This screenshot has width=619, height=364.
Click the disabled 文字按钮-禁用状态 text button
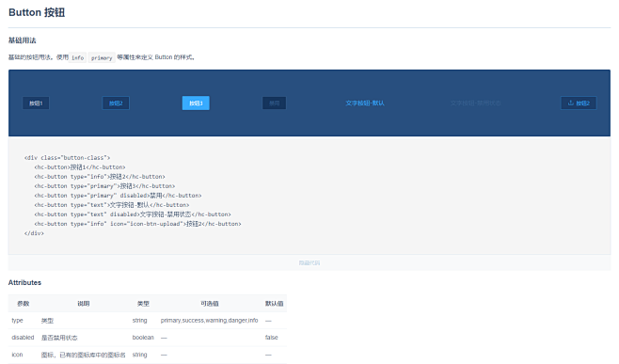pyautogui.click(x=476, y=103)
